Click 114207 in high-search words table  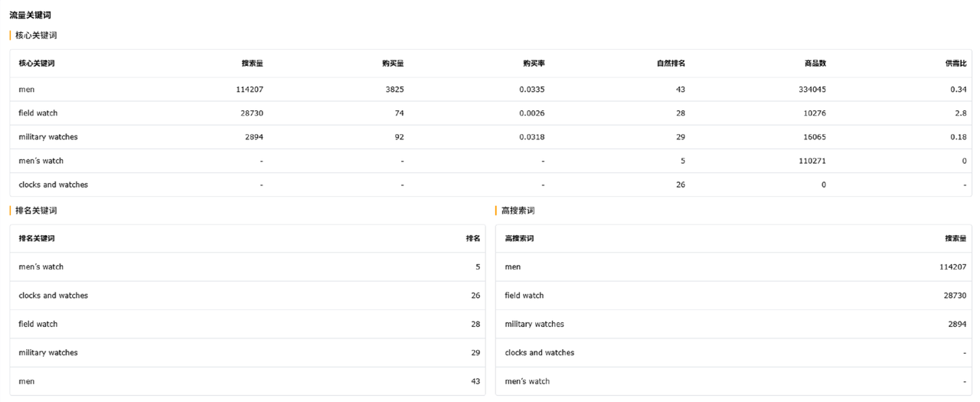point(952,267)
